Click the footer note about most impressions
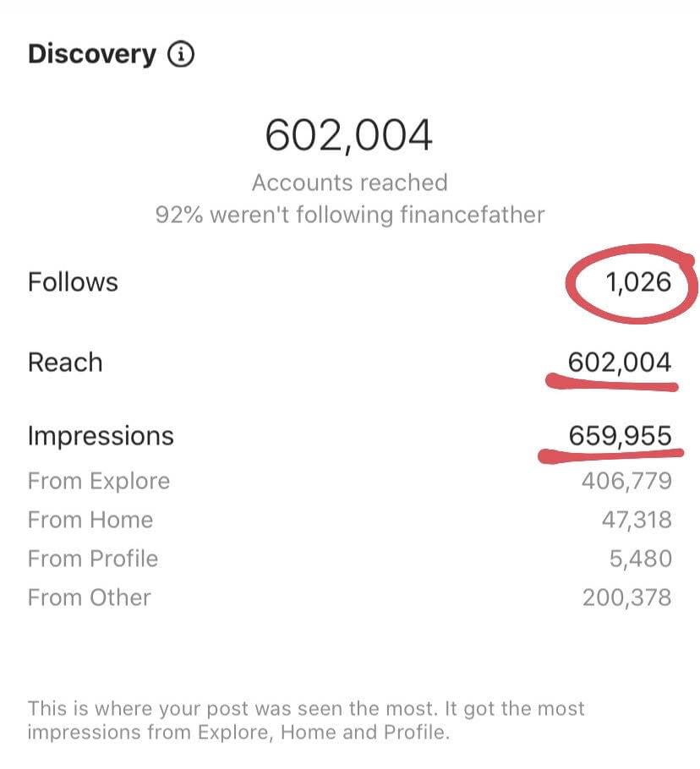The width and height of the screenshot is (700, 769). click(x=306, y=719)
